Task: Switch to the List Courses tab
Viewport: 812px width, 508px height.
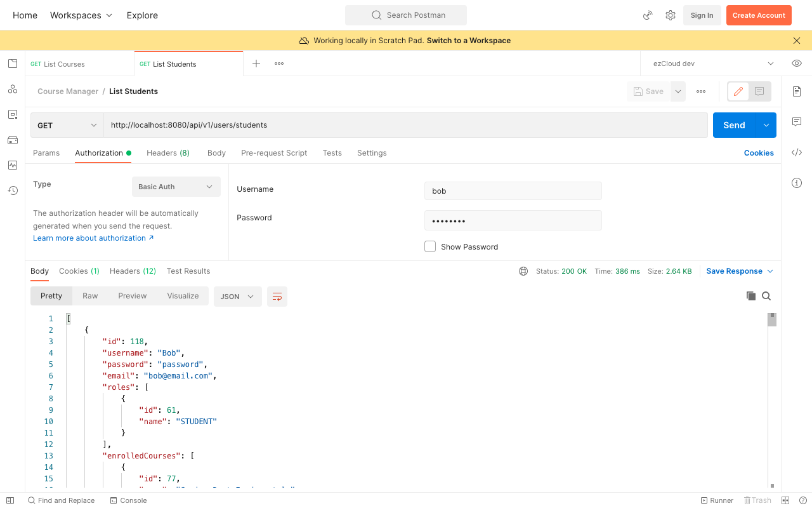Action: point(80,64)
